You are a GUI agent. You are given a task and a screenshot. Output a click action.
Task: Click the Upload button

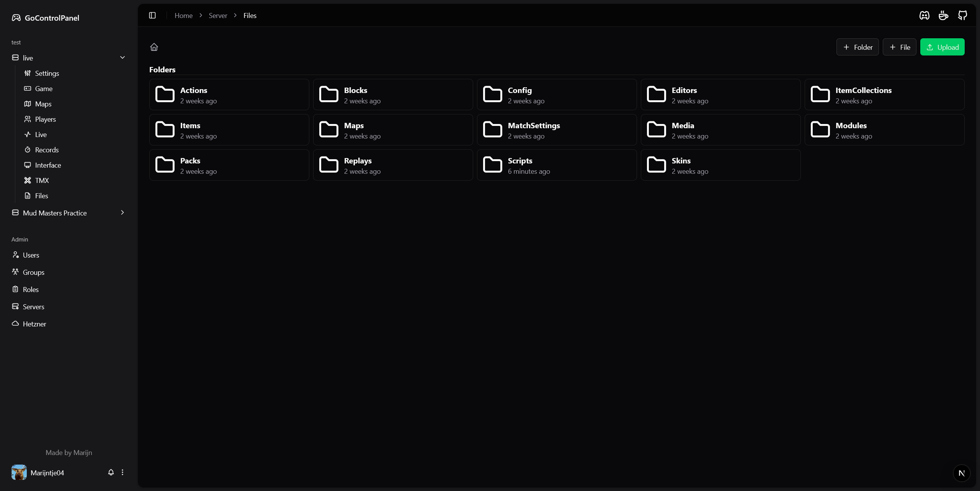point(942,47)
